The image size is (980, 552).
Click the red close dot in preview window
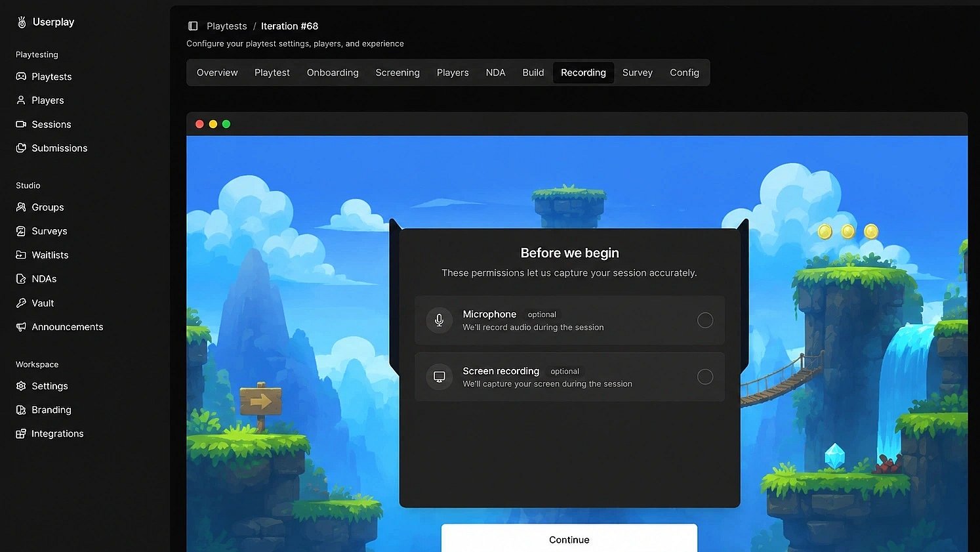[199, 124]
